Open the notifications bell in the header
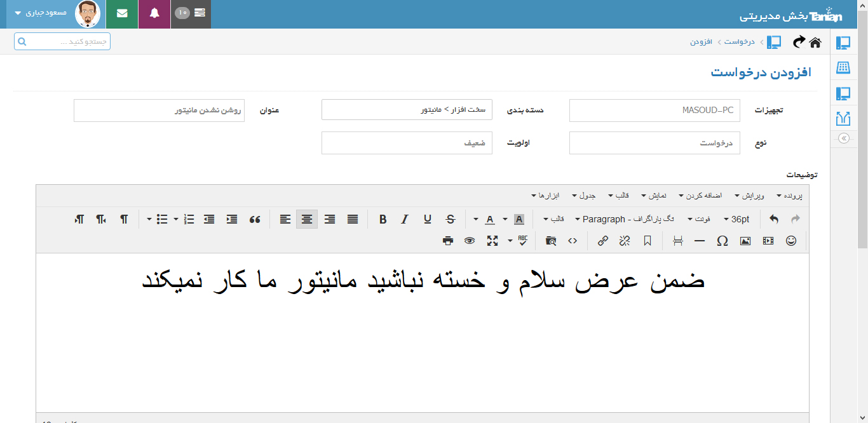The height and width of the screenshot is (423, 868). [x=154, y=14]
